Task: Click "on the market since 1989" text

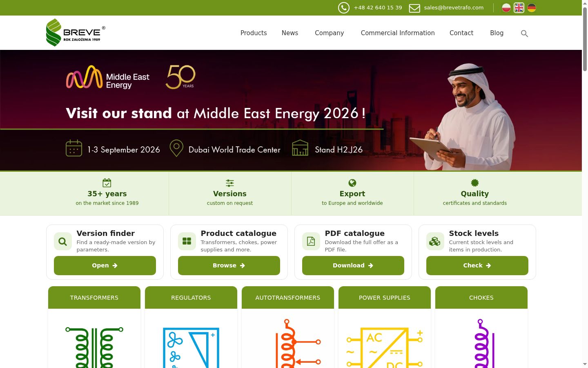Action: click(107, 203)
